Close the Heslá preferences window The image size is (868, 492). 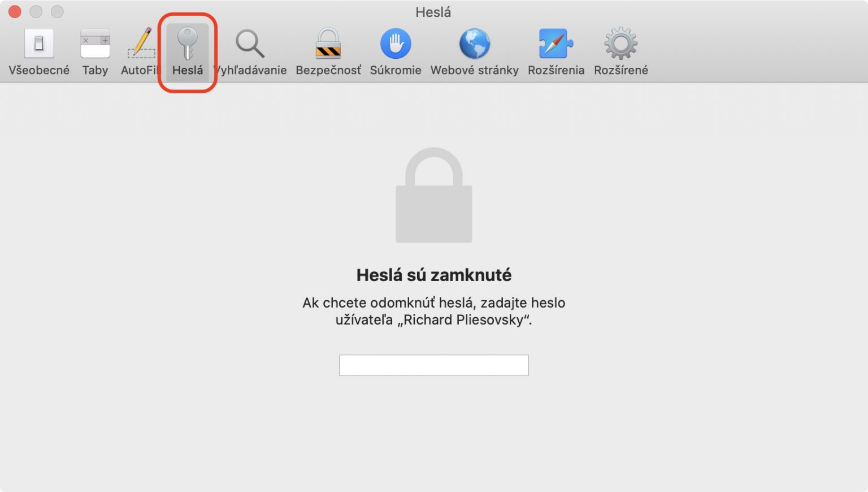[15, 11]
